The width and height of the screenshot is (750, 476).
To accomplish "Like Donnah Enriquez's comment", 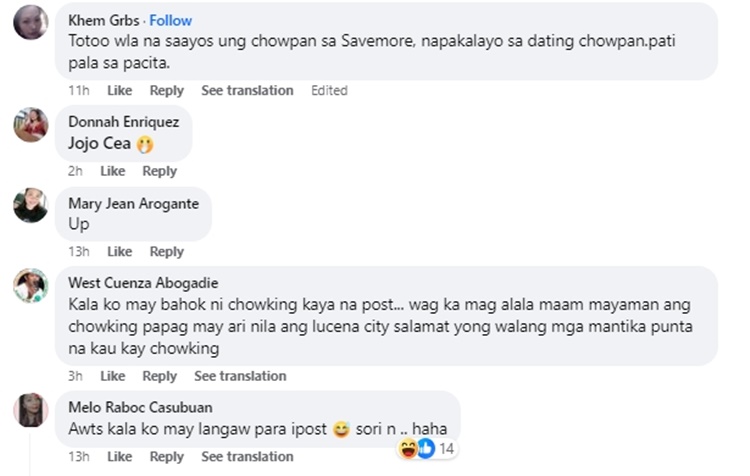I will click(x=112, y=171).
